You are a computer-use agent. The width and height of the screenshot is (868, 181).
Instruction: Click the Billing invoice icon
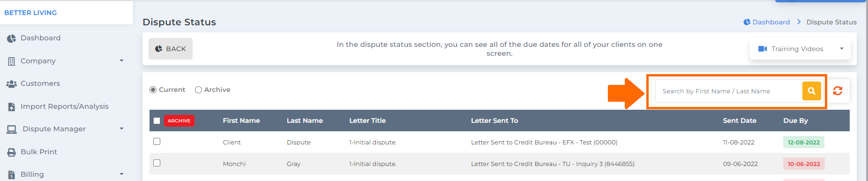click(11, 175)
